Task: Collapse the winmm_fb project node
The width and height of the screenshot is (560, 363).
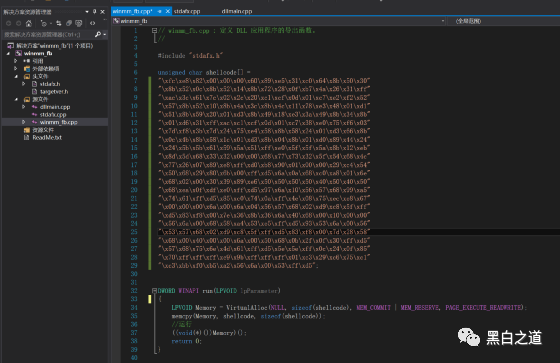Action: [8, 54]
